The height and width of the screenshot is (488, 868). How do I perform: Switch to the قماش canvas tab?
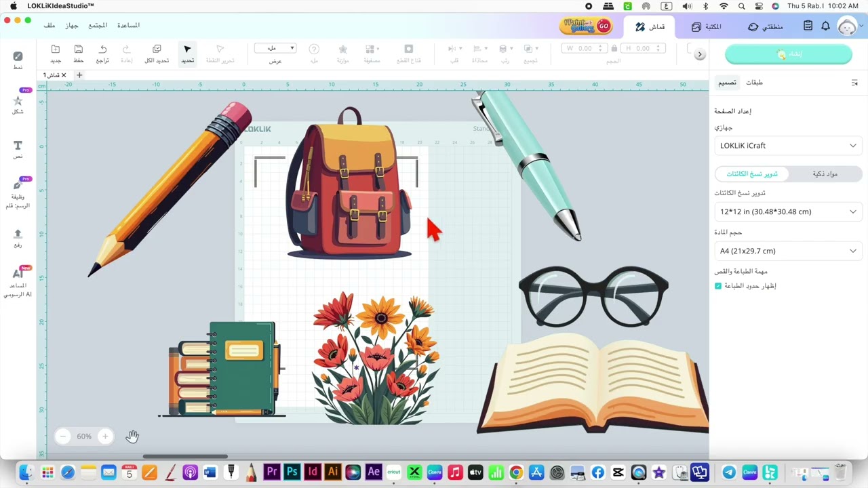coord(650,26)
